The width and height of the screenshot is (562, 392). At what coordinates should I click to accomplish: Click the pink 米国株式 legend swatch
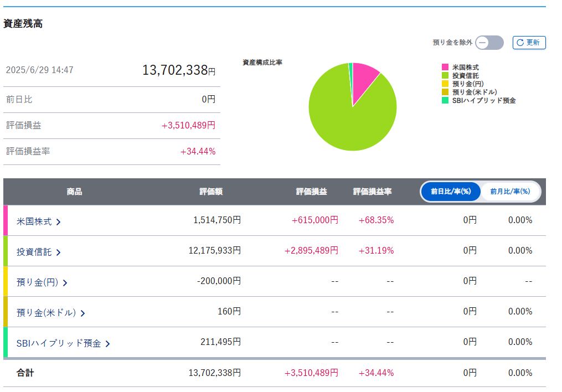point(445,67)
